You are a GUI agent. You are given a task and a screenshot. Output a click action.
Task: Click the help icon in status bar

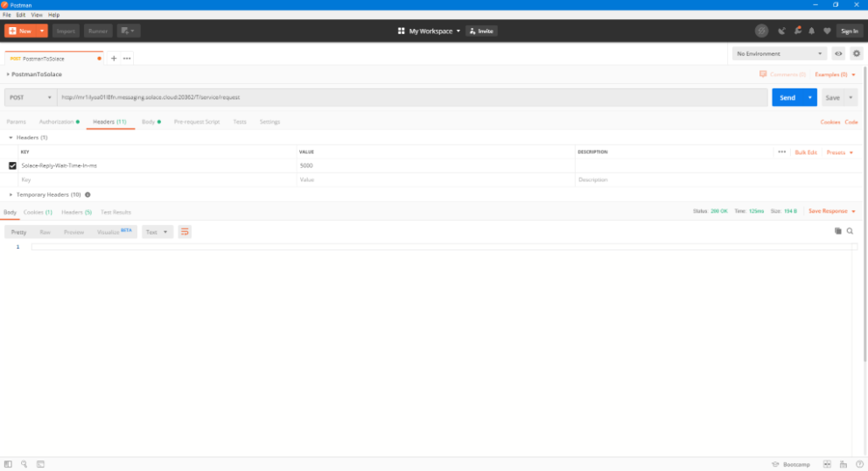857,464
